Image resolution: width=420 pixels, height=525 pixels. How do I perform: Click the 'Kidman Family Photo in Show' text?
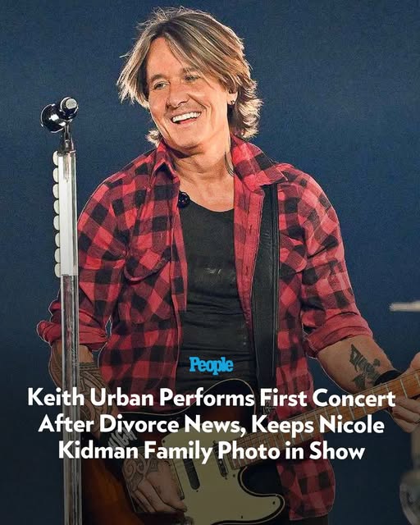click(212, 451)
